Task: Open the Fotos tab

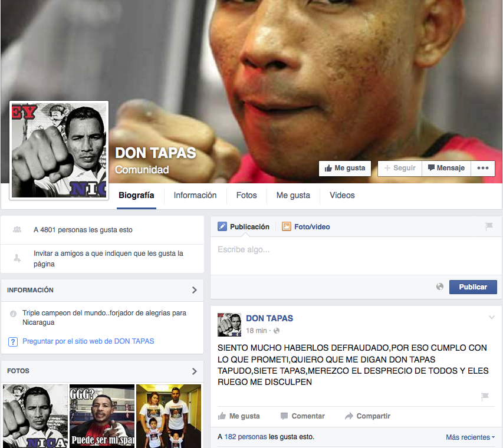Action: (x=246, y=195)
